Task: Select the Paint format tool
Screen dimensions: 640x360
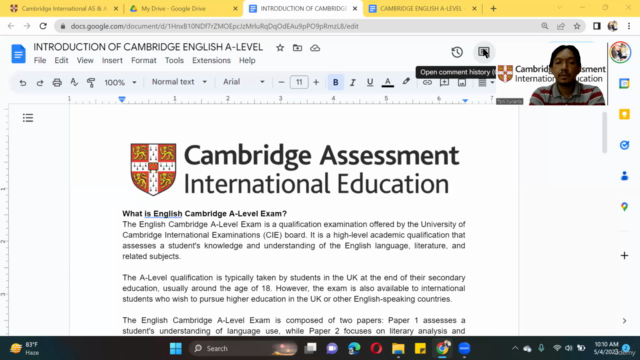Action: [x=91, y=82]
